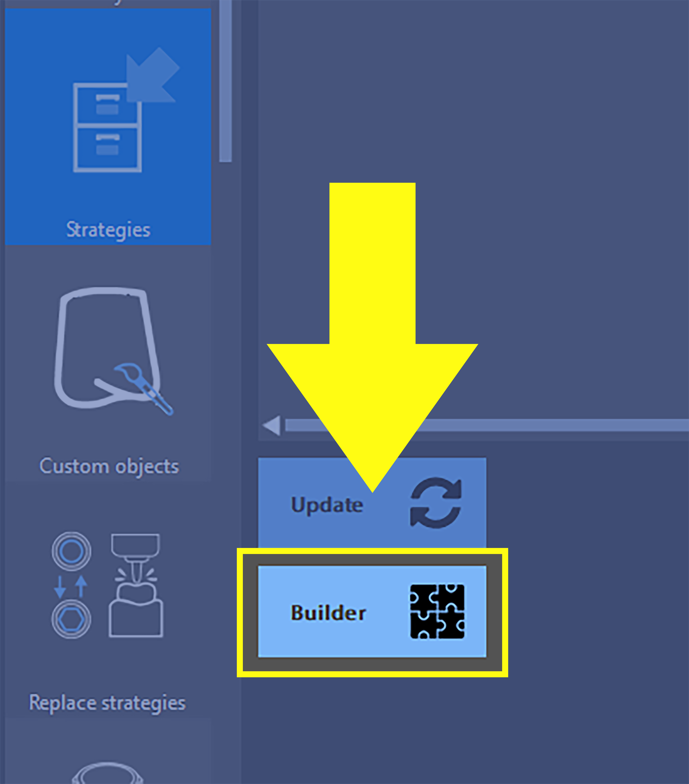The width and height of the screenshot is (689, 784).
Task: Click the blue import arrow on Strategies
Action: click(x=153, y=75)
